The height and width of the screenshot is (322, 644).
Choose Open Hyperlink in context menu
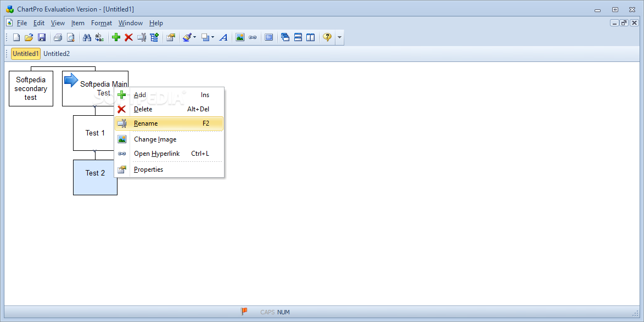pos(169,154)
